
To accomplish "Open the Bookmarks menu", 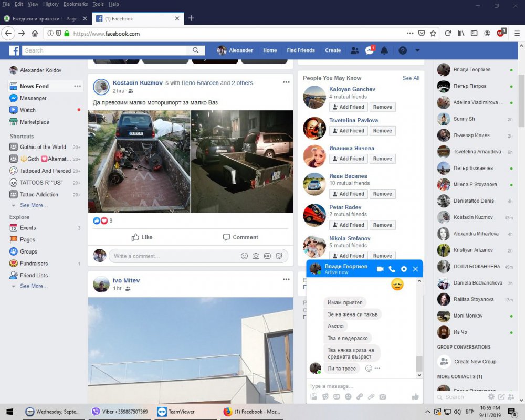I will 76,4.
